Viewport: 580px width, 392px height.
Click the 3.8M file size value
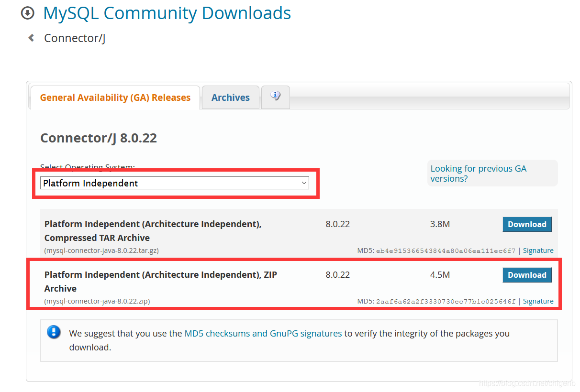[440, 224]
